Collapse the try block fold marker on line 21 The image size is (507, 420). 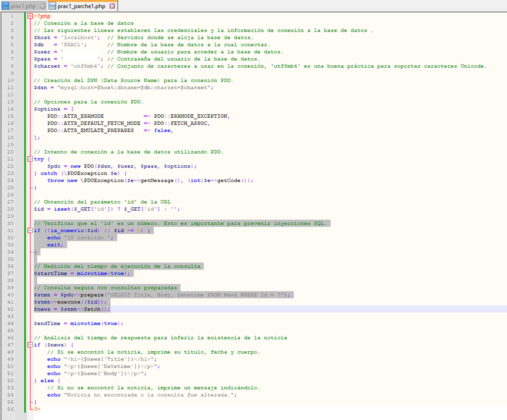point(30,159)
